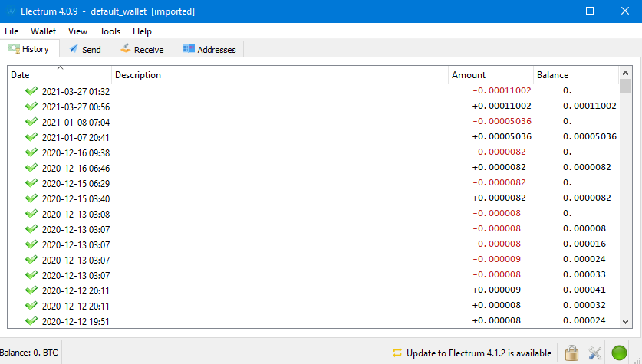Click the history list scrollbar thumb
Image resolution: width=642 pixels, height=364 pixels.
(x=625, y=86)
